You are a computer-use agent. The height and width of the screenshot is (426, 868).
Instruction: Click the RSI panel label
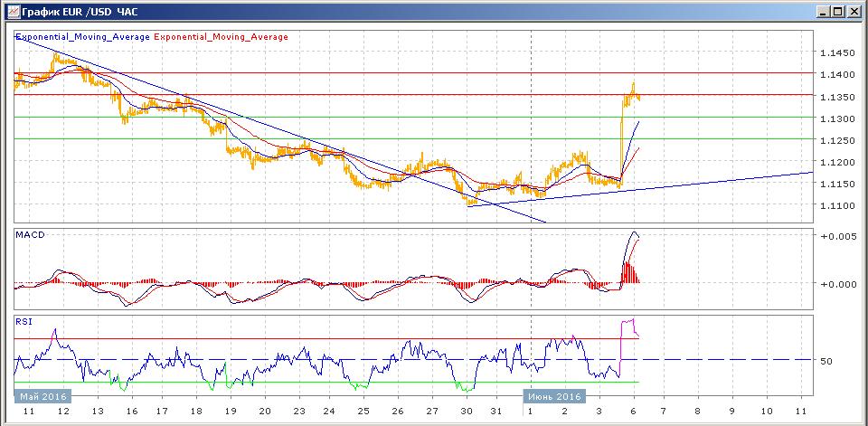point(23,320)
